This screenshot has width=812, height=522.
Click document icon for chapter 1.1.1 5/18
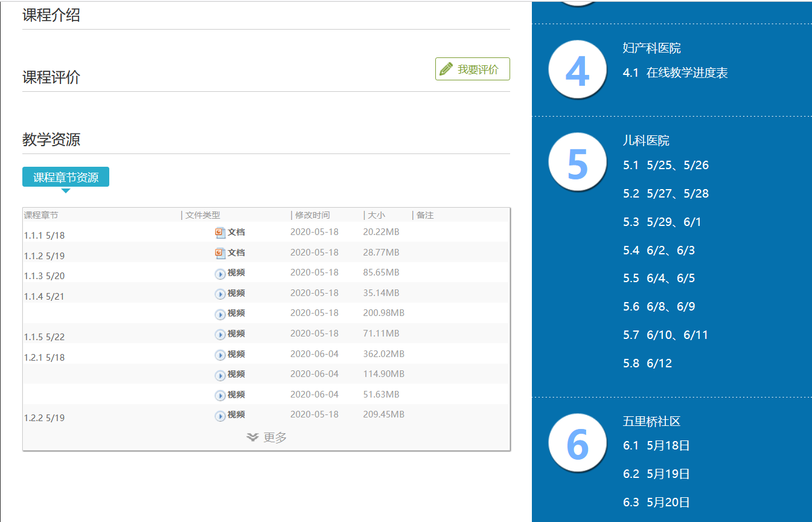(x=220, y=233)
